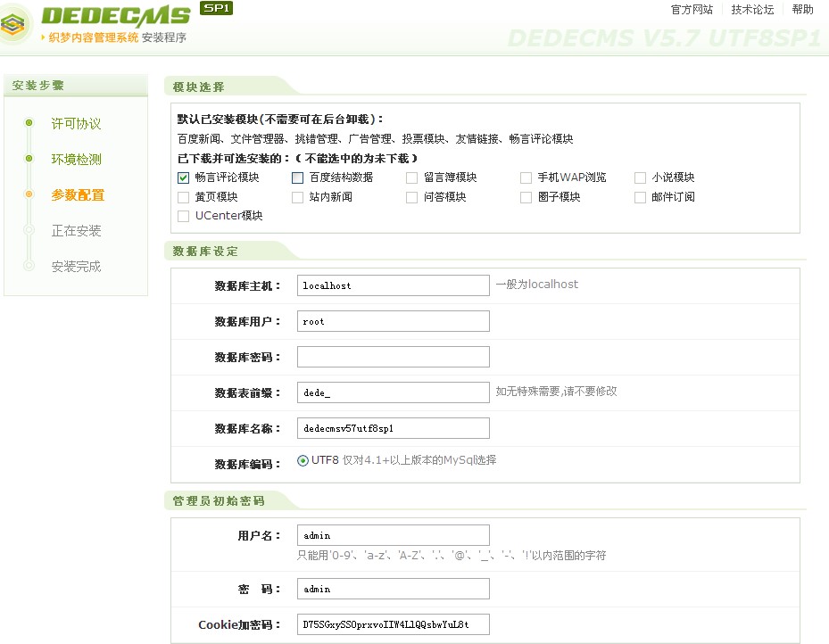Enable the 圈子模块 checkbox
The height and width of the screenshot is (644, 829).
(x=526, y=197)
